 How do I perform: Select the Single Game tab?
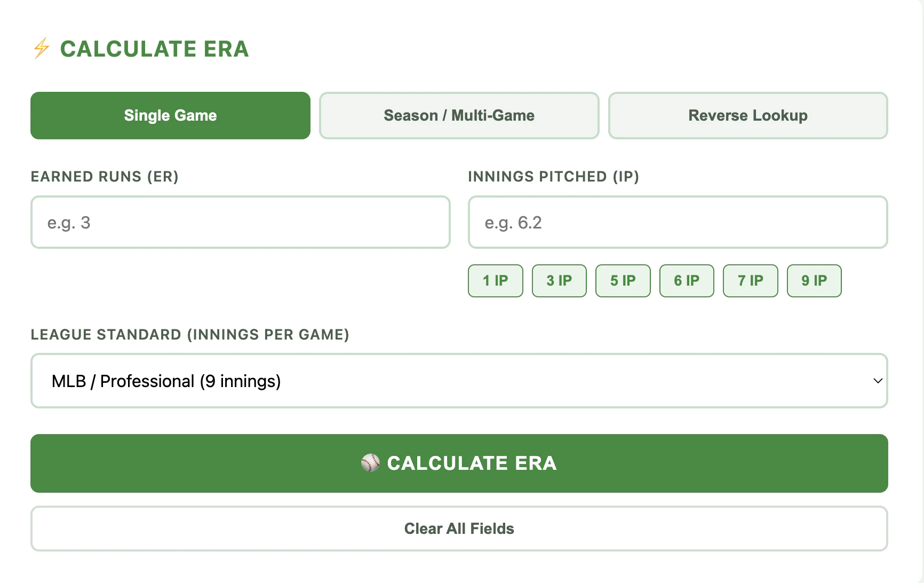pos(170,115)
